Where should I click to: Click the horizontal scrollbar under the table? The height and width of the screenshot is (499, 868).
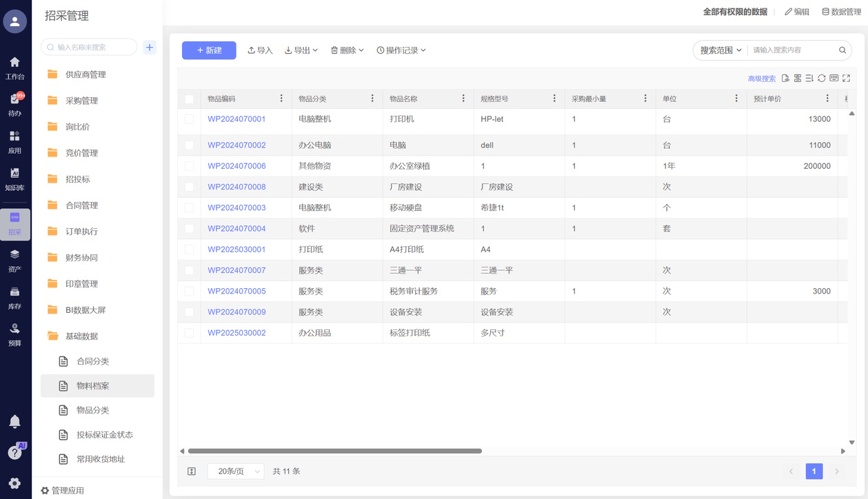click(335, 451)
